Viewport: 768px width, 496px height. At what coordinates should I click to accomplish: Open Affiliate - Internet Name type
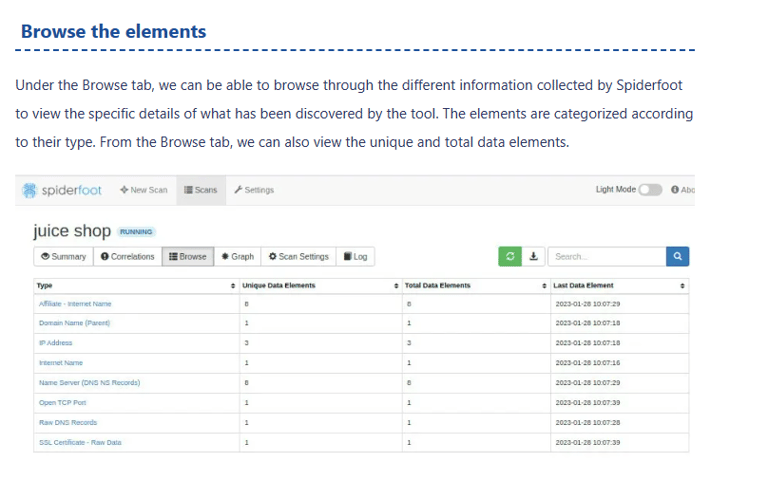[x=75, y=304]
